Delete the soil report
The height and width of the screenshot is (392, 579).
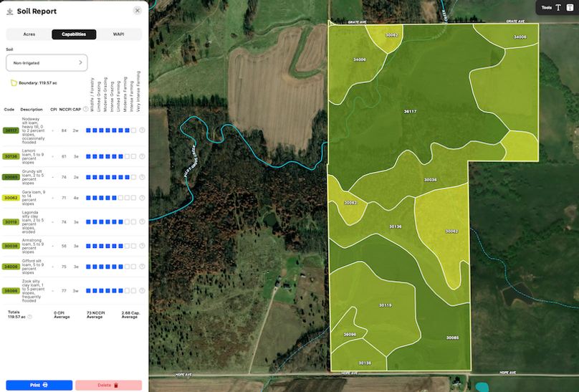click(108, 385)
